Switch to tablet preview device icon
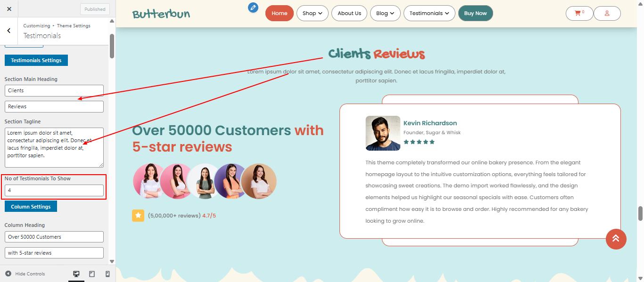644x282 pixels. [x=92, y=274]
